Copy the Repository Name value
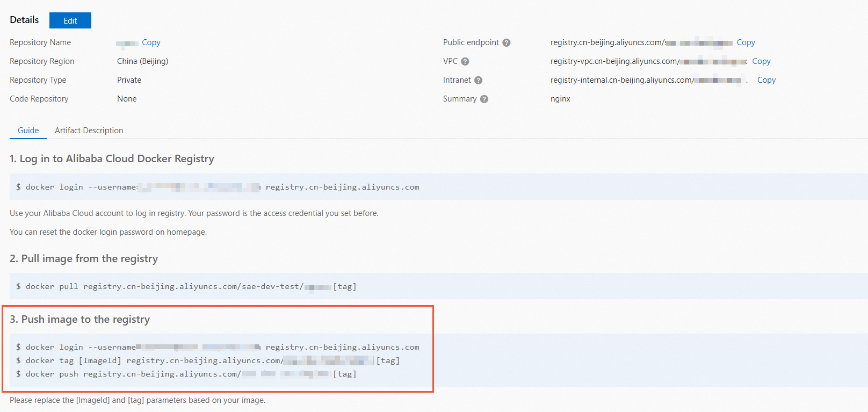 [151, 42]
